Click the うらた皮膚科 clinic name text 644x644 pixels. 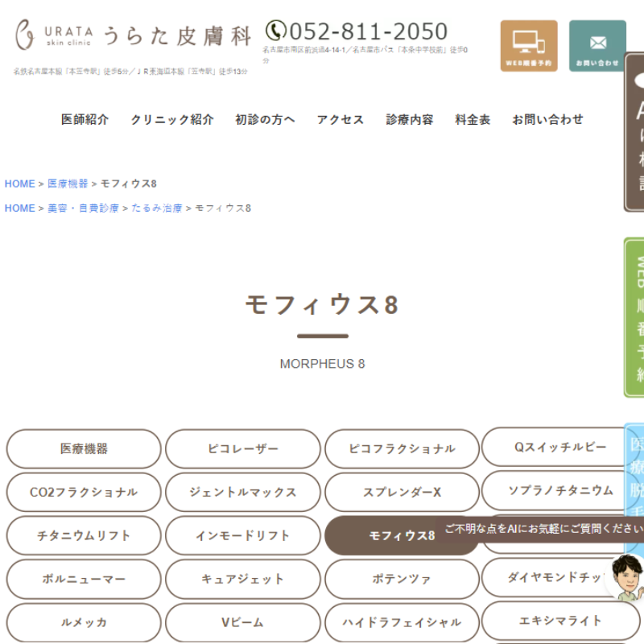pyautogui.click(x=177, y=36)
